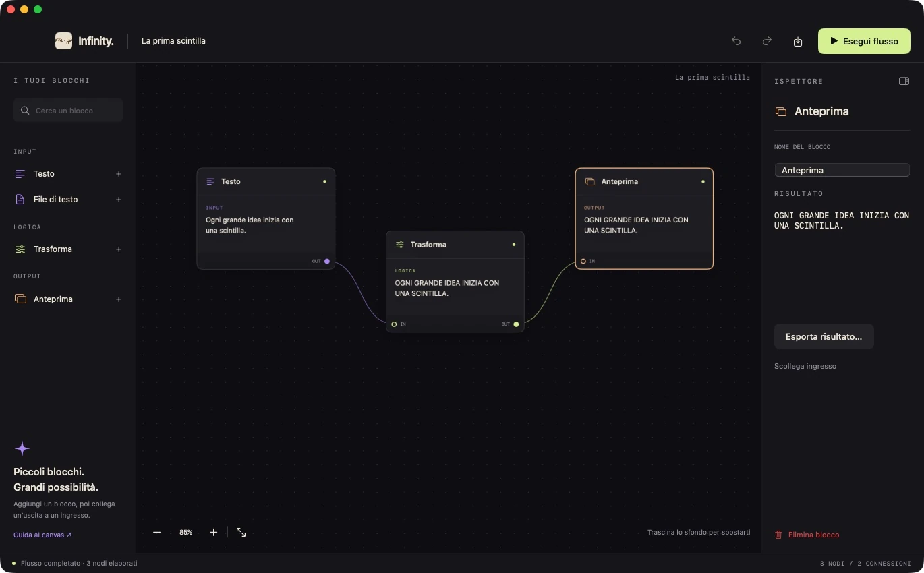The image size is (924, 573).
Task: Click the download flow icon in the header
Action: coord(798,41)
